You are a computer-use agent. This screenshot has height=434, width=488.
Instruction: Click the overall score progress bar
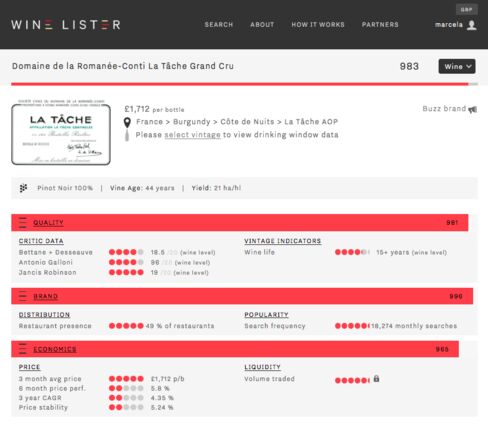coord(244,84)
